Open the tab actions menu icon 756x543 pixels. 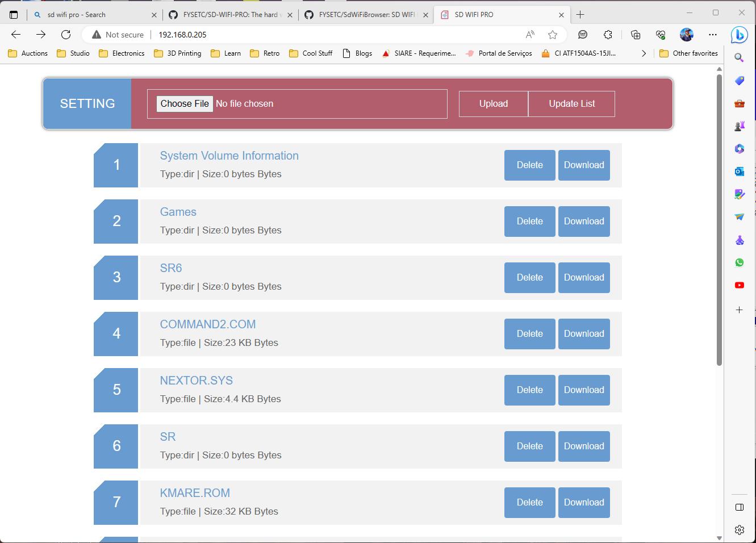click(x=14, y=15)
